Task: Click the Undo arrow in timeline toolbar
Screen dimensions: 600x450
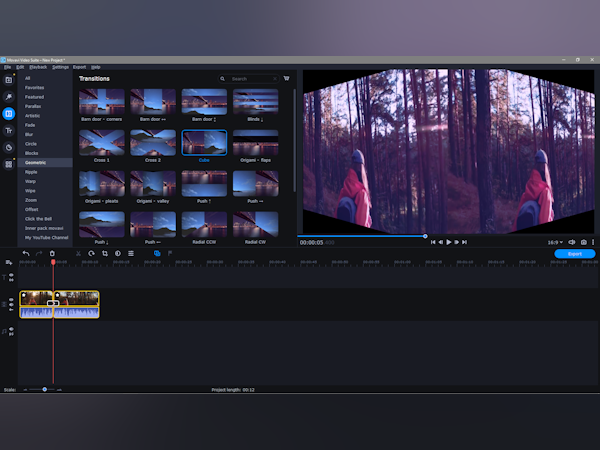Action: point(26,253)
